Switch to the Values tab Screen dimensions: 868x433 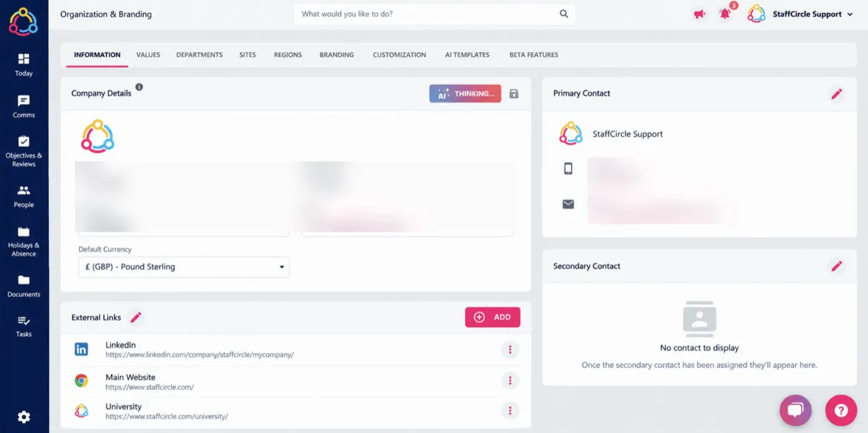pos(148,55)
